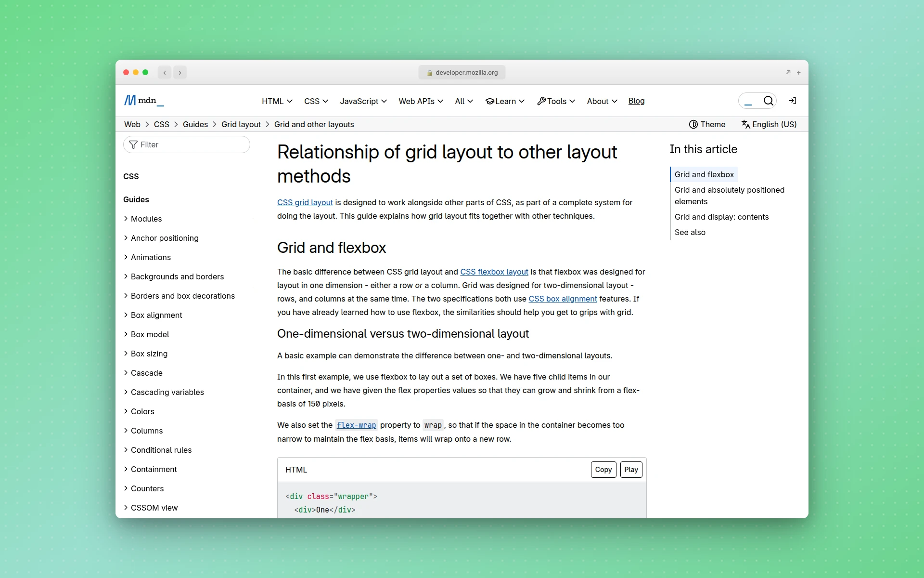Screen dimensions: 924x578
Task: Click the search magnifier icon
Action: [769, 101]
